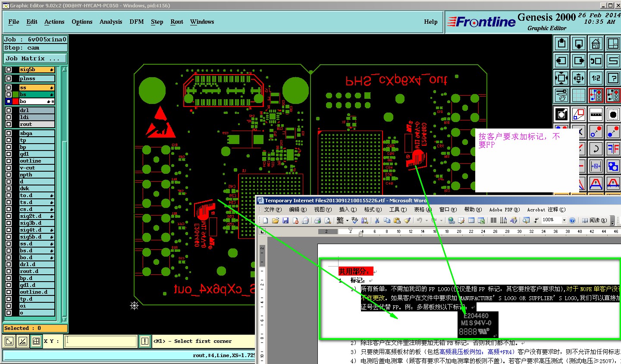
Task: Select the ruler measure tool
Action: tap(596, 114)
